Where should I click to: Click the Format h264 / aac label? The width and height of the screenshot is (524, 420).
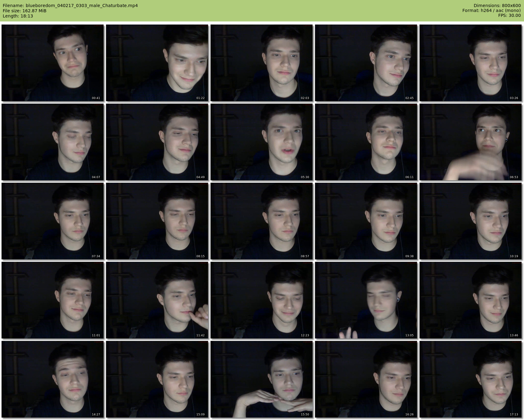click(491, 11)
